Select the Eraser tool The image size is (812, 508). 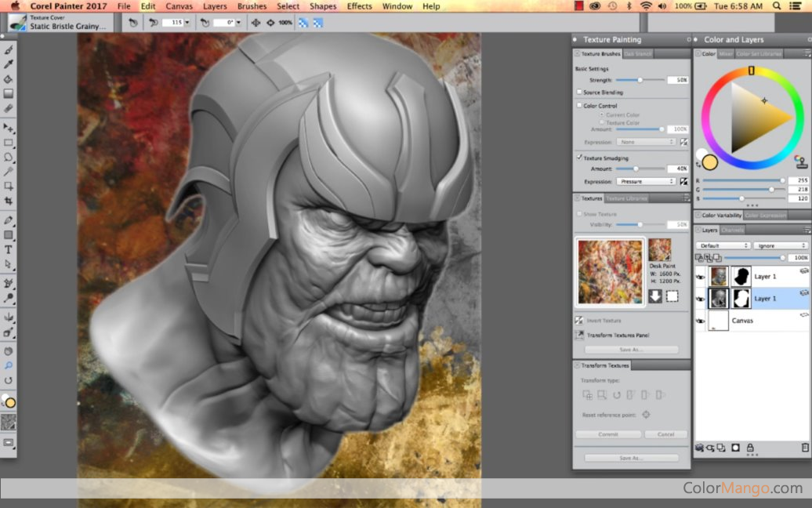click(9, 109)
